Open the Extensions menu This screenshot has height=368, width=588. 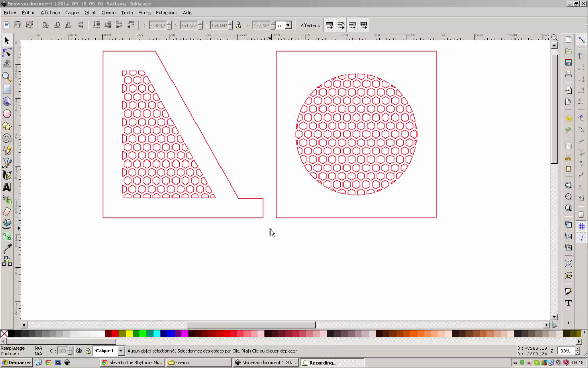[x=166, y=12]
